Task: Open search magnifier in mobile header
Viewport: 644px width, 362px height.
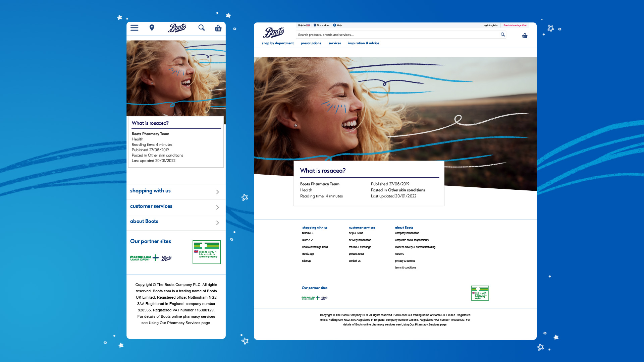Action: click(202, 28)
